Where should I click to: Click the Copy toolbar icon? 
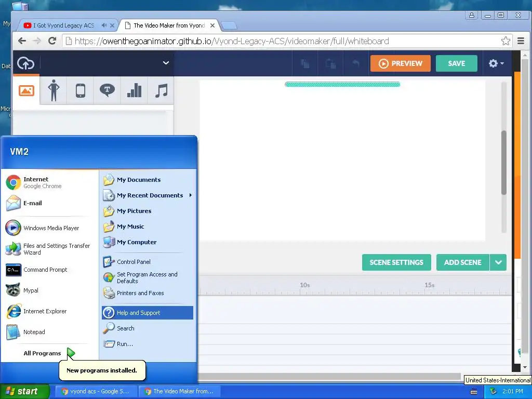[305, 63]
